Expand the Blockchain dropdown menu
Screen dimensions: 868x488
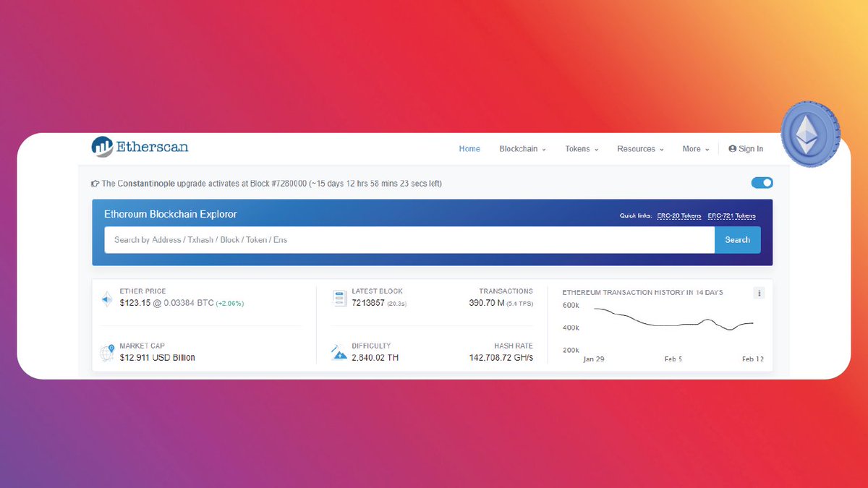click(x=522, y=149)
